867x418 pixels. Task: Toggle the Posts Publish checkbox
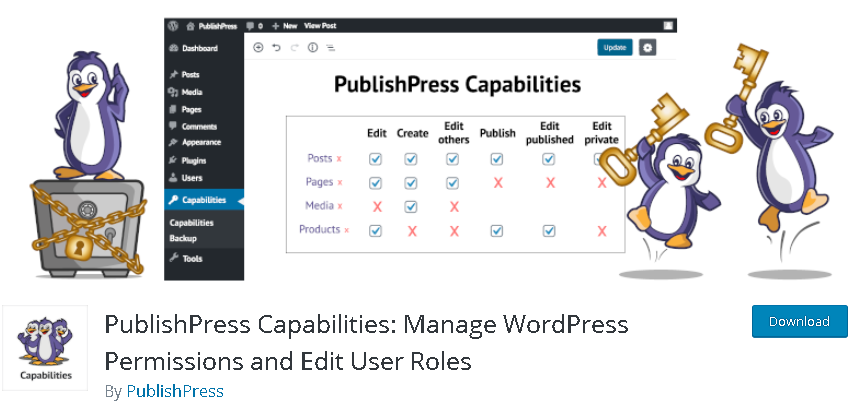click(x=497, y=159)
